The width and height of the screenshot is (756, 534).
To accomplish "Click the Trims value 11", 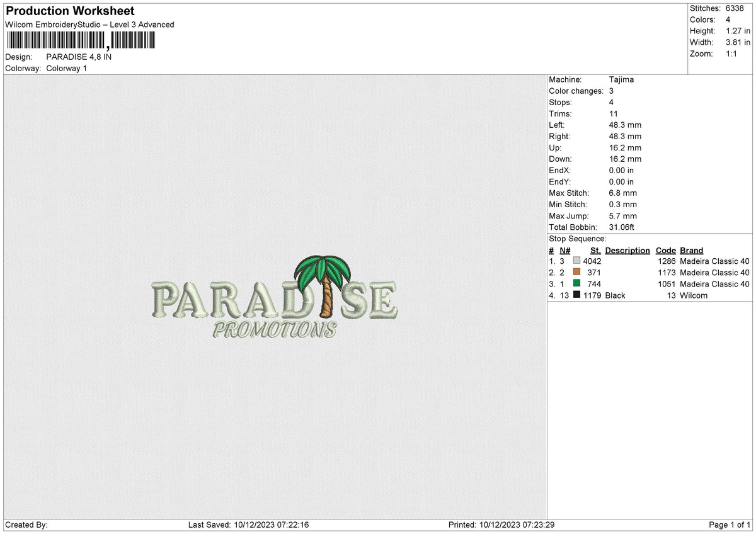I will (x=614, y=113).
